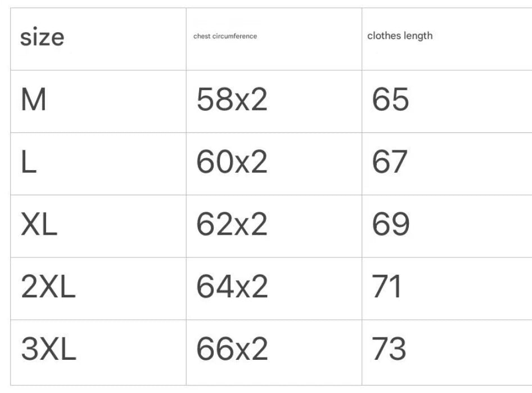Select the 62x2 chest measurement
Image resolution: width=532 pixels, height=393 pixels.
point(232,226)
